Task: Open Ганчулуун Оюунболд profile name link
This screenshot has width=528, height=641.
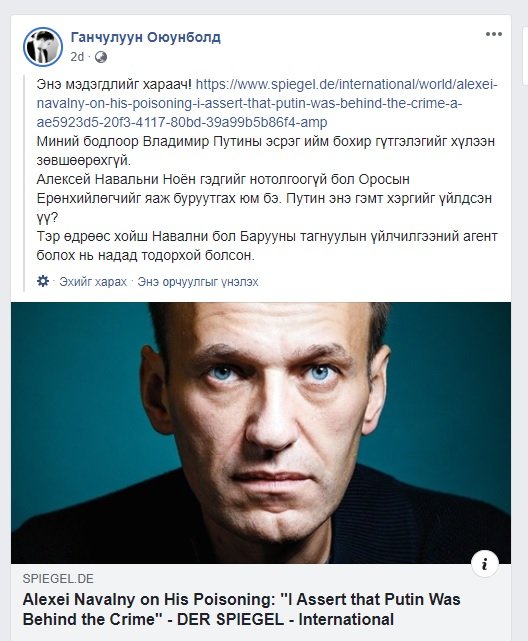Action: click(145, 37)
